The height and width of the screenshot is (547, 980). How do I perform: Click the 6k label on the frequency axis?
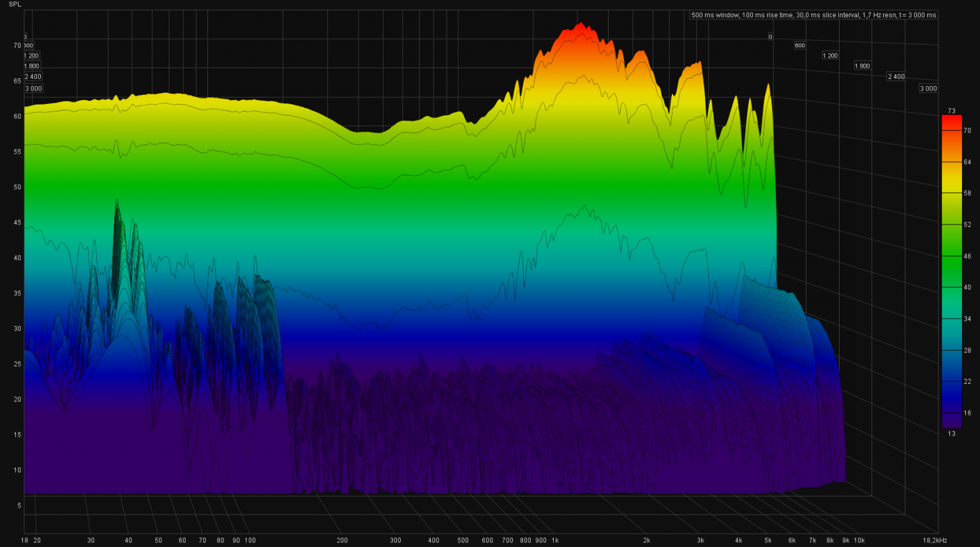(x=792, y=540)
